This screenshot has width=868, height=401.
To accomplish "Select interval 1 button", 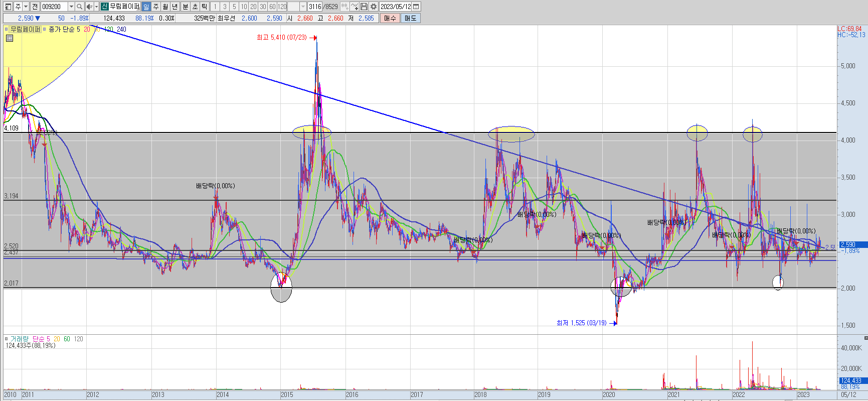I will [x=215, y=7].
